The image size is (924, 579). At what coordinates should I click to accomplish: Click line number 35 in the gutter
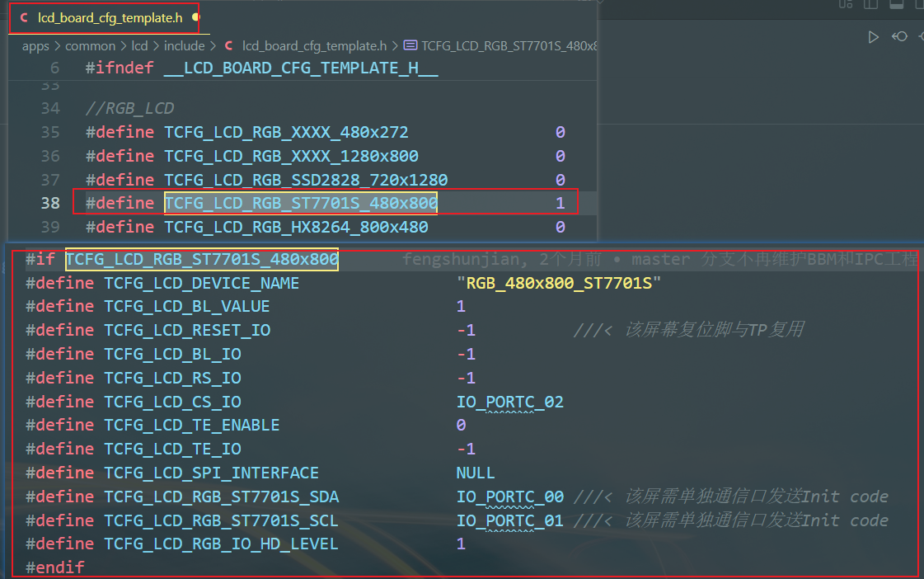(50, 132)
